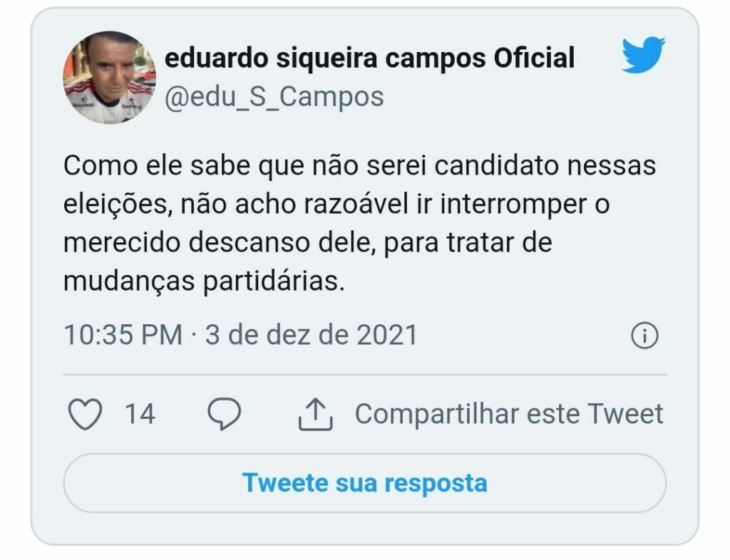Open the tweet info circle icon
The height and width of the screenshot is (560, 730).
pos(644,336)
